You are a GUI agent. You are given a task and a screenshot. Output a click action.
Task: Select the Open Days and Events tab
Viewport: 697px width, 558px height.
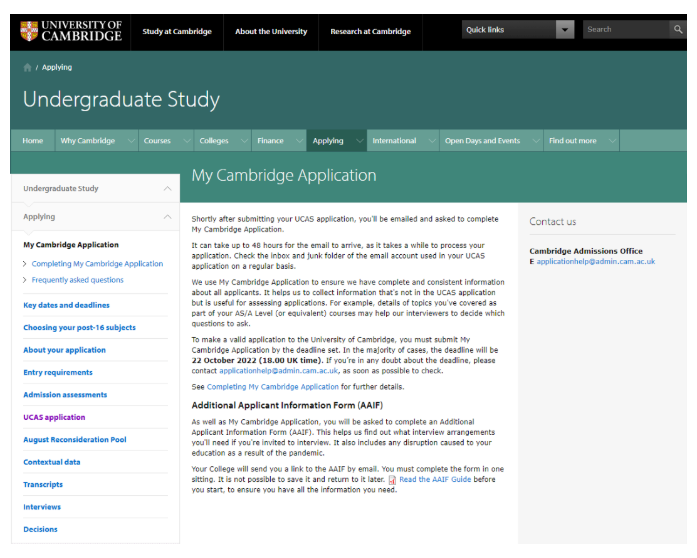[482, 141]
